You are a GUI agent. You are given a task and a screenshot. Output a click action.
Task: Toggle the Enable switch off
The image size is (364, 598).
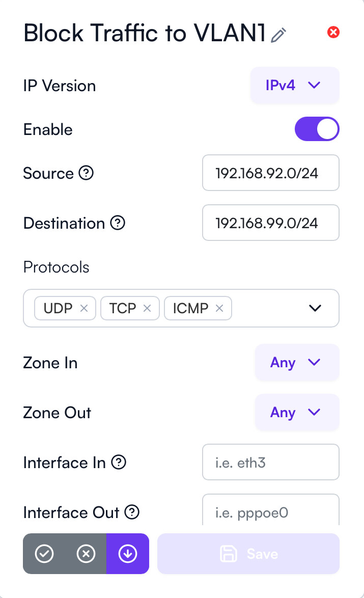317,129
